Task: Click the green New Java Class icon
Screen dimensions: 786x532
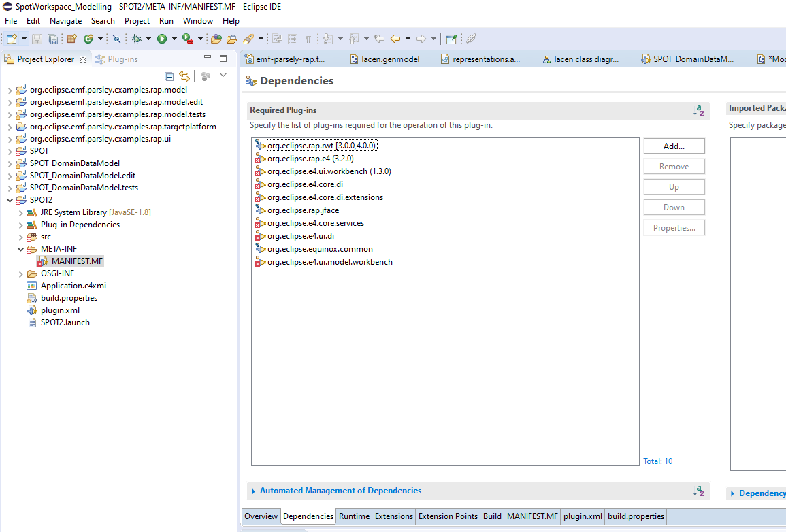Action: click(88, 39)
